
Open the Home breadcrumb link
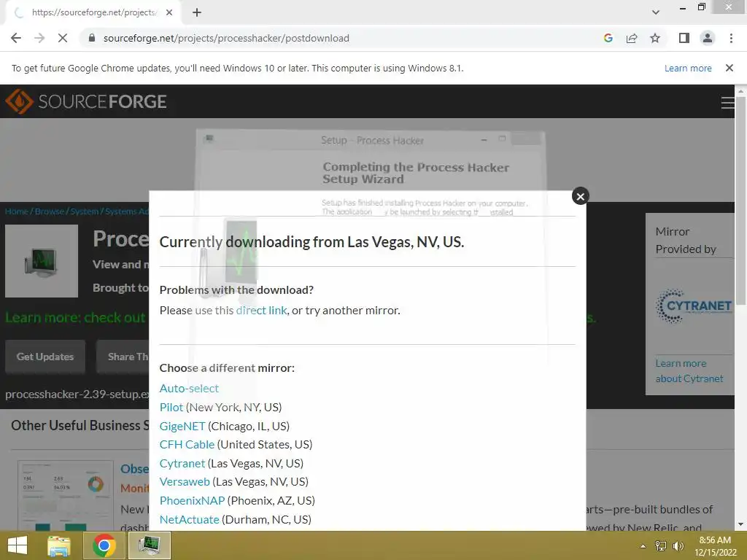(x=17, y=211)
